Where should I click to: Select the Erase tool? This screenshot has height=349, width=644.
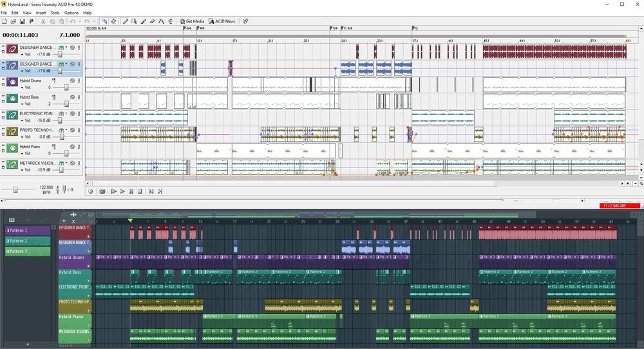pyautogui.click(x=153, y=21)
